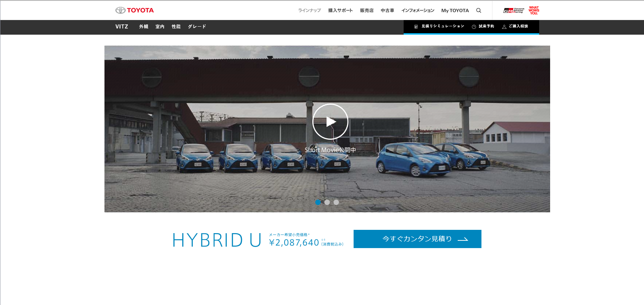Open My TOYOTA
The image size is (644, 305).
455,11
